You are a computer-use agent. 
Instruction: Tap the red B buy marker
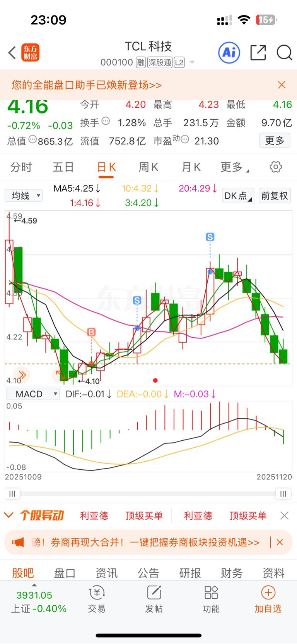(91, 332)
